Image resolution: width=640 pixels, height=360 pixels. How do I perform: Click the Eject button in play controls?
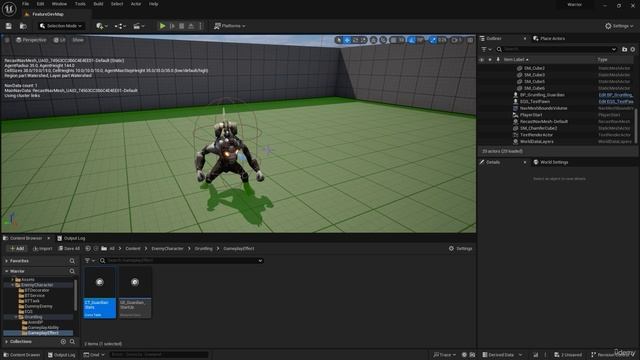pyautogui.click(x=191, y=26)
